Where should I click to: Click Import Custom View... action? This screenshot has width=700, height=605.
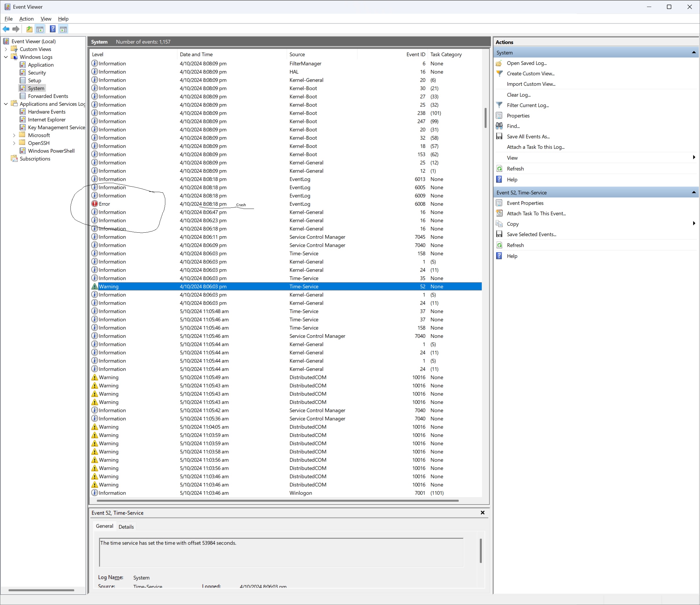pos(531,84)
